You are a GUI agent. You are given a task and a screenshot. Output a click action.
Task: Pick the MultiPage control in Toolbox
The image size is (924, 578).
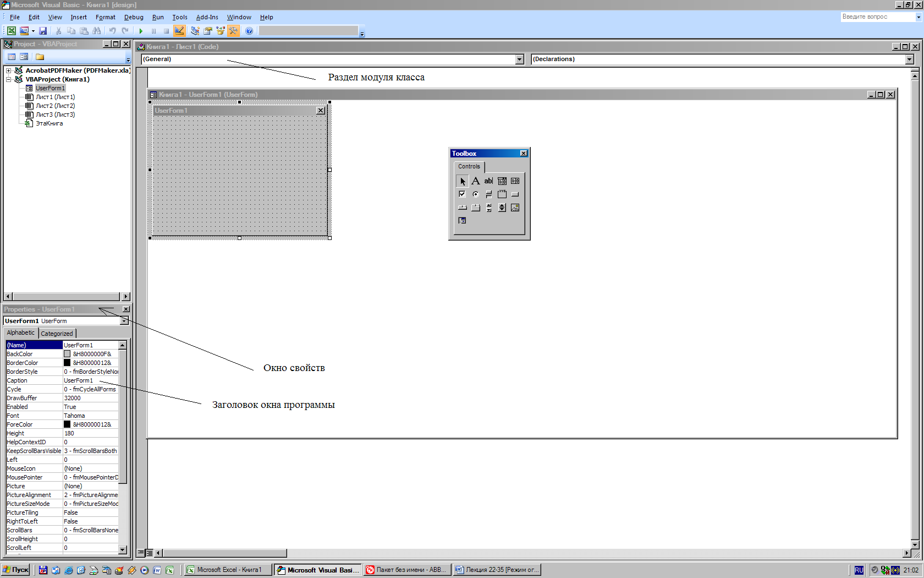point(476,208)
